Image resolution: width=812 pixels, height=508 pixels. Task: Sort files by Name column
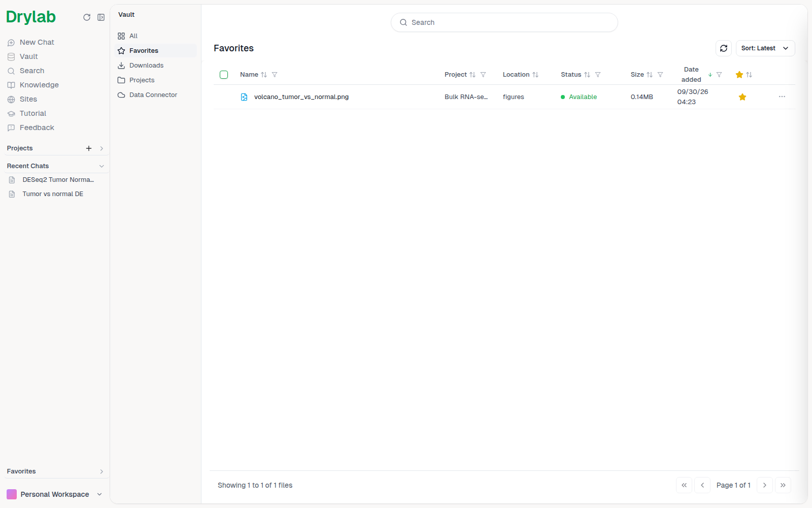pyautogui.click(x=264, y=75)
